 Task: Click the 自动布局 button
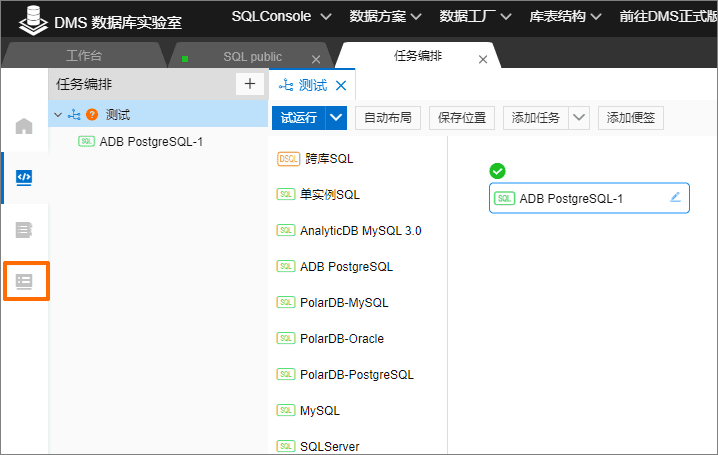pyautogui.click(x=388, y=118)
